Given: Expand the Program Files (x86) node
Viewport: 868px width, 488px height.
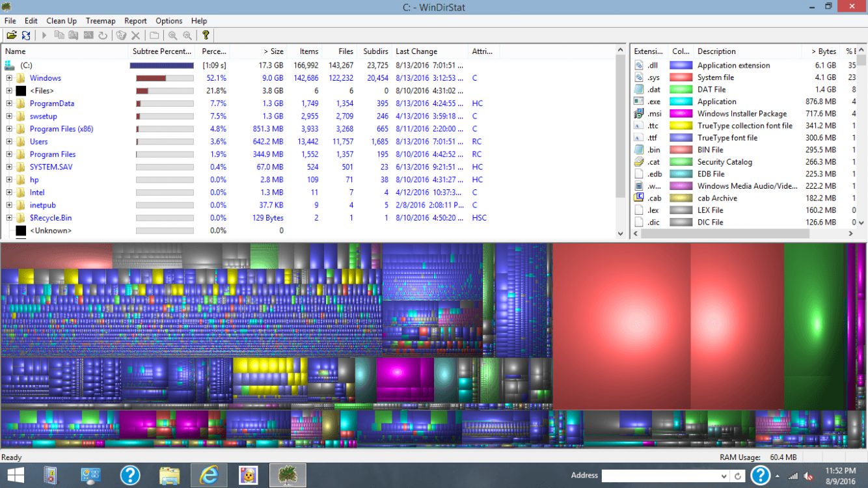Looking at the screenshot, I should point(9,129).
